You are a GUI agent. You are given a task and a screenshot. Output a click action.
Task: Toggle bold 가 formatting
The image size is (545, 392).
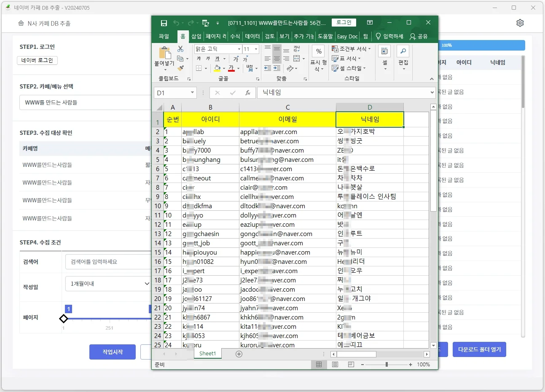[199, 59]
